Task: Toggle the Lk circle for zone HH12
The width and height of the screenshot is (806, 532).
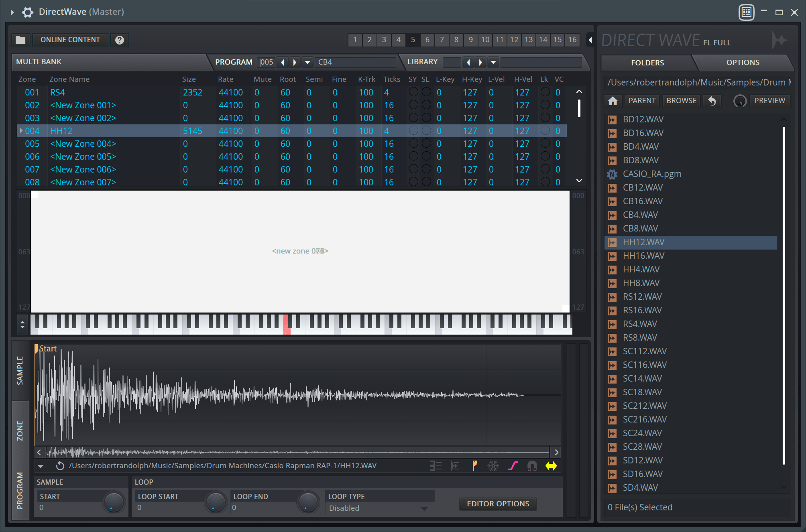Action: pyautogui.click(x=545, y=130)
